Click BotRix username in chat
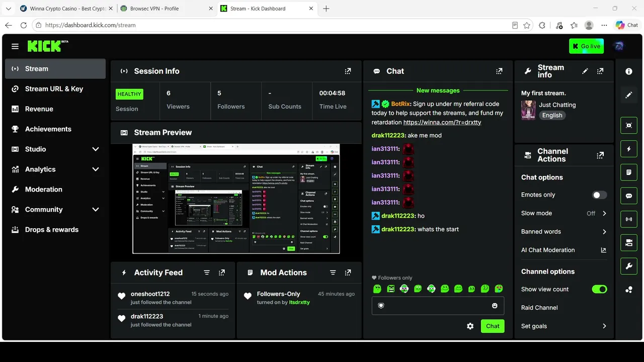644x362 pixels. coord(401,104)
